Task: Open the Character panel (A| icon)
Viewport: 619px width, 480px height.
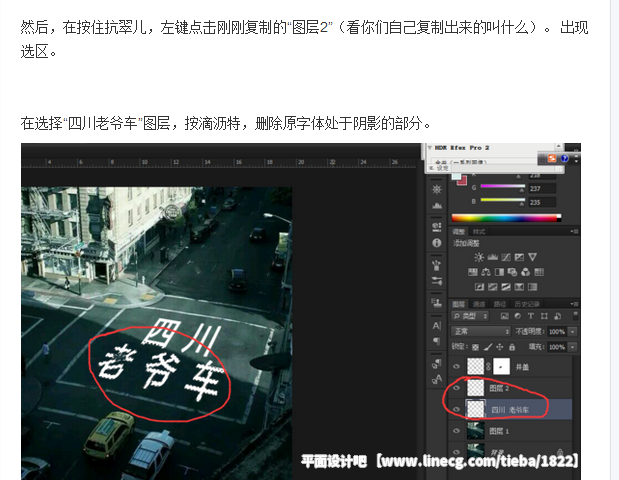Action: pos(437,326)
